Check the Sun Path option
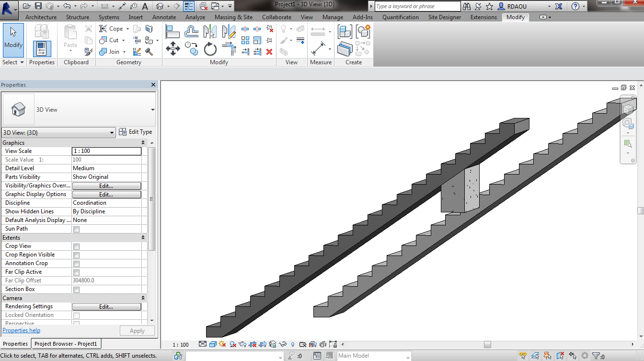 (76, 229)
